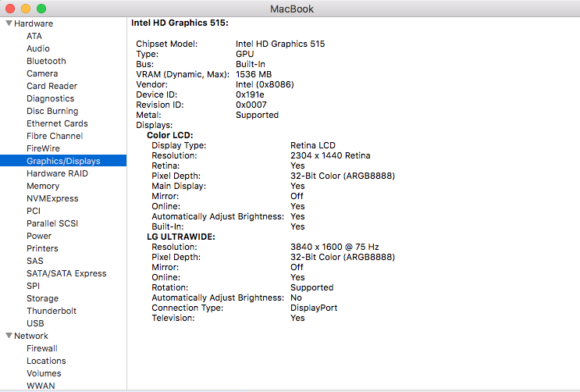Select the highlighted Graphics/Displays row
Image resolution: width=580 pixels, height=392 pixels.
pos(63,161)
